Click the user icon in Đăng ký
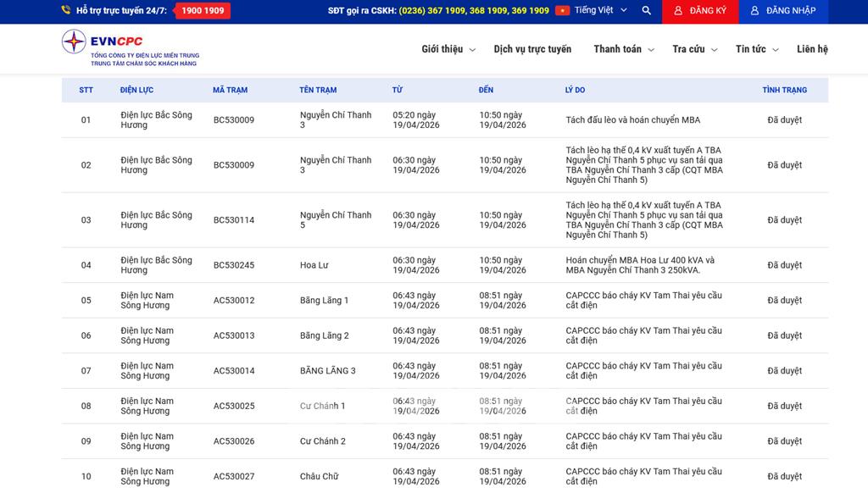Viewport: 868px width, 493px height. click(x=677, y=11)
